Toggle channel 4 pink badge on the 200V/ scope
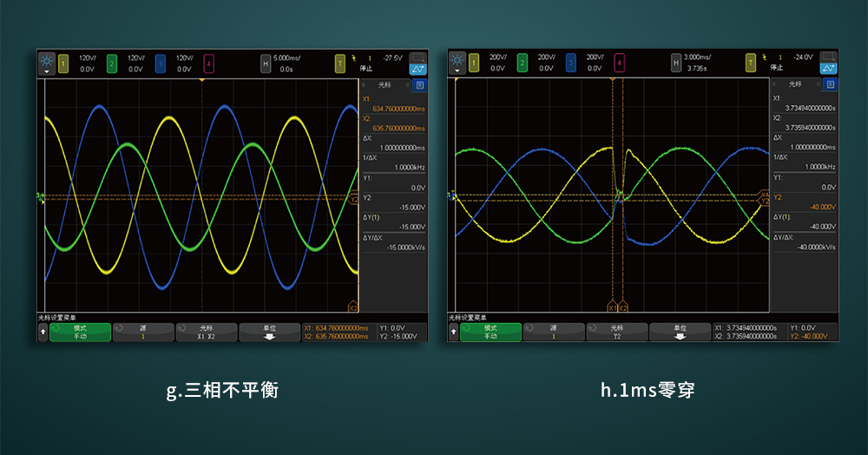 click(619, 63)
